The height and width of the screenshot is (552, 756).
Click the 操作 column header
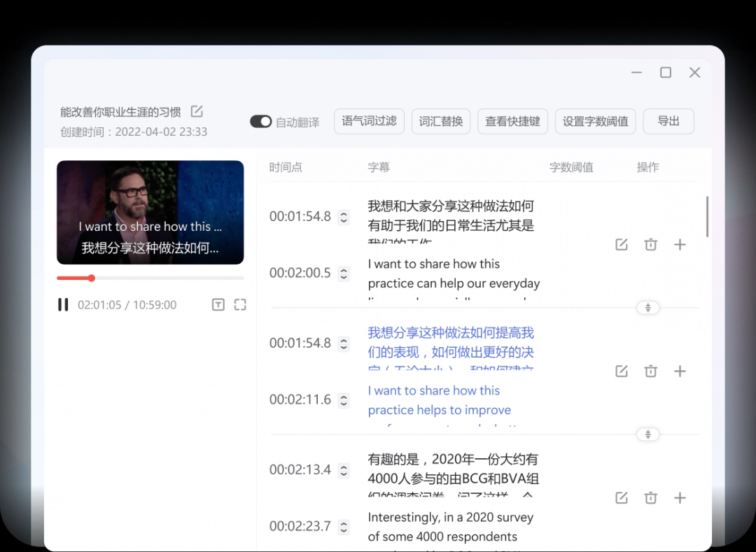pos(647,167)
